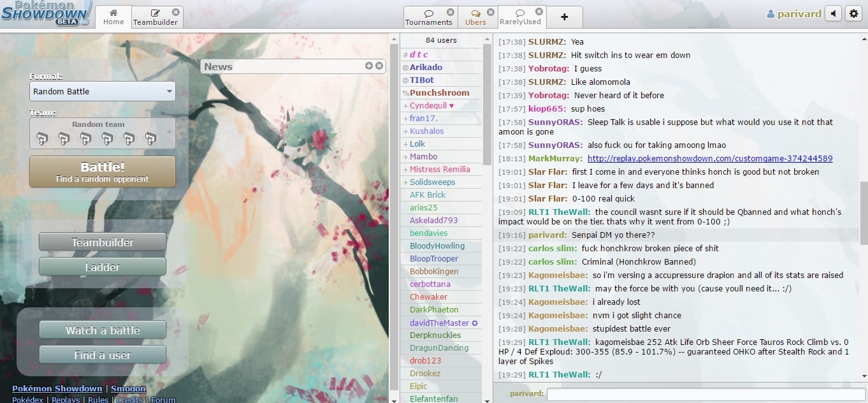Open the Format dropdown showing Random Battle
868x403 pixels.
tap(102, 91)
